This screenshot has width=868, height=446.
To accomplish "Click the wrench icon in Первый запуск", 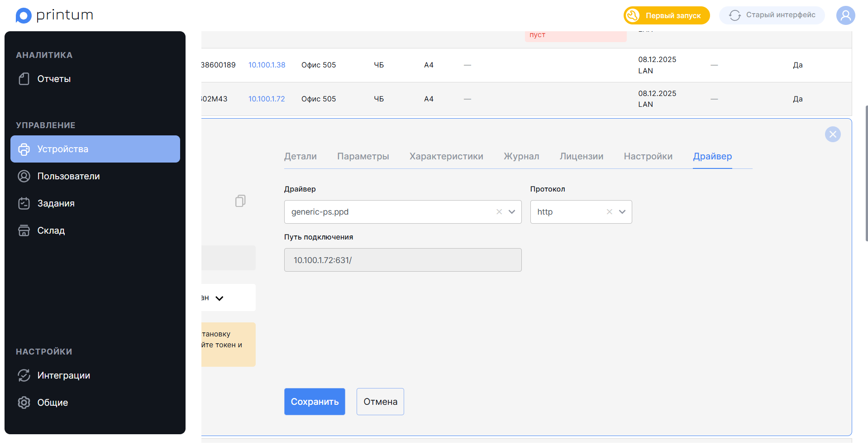I will 633,15.
